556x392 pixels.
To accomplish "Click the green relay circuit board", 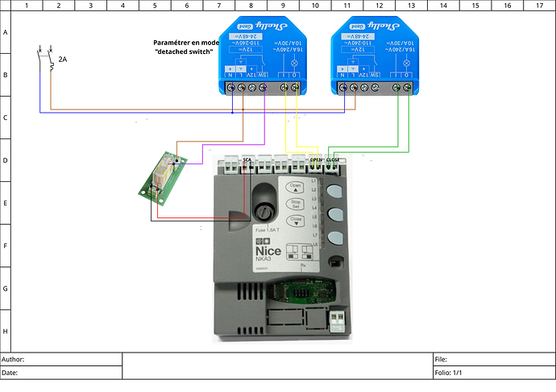I will click(x=163, y=179).
